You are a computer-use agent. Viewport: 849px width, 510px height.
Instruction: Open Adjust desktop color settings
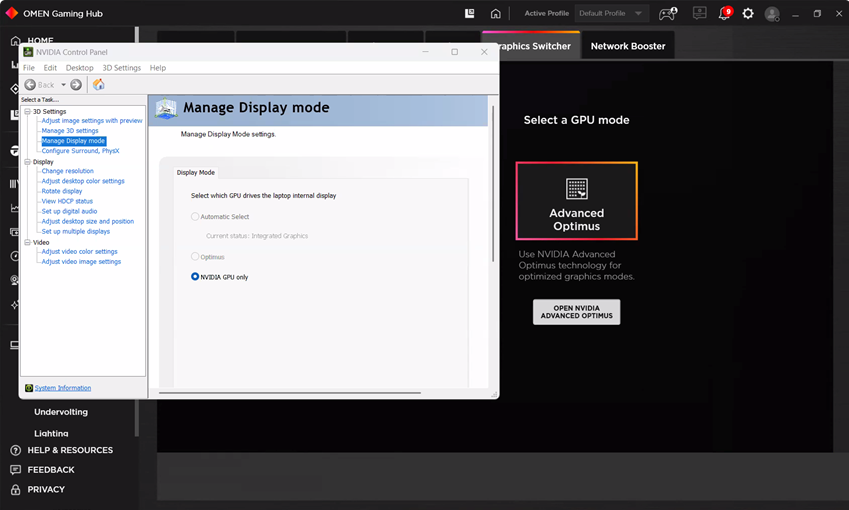(x=83, y=181)
